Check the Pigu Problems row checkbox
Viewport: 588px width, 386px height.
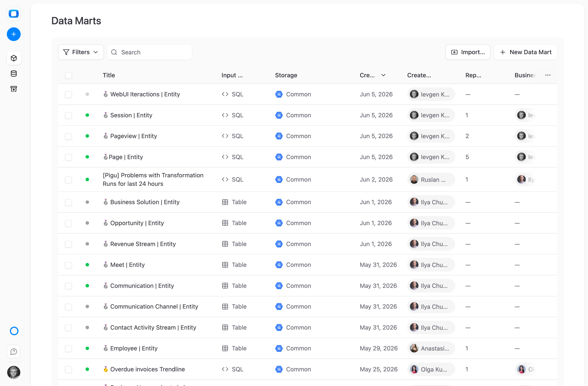pyautogui.click(x=68, y=180)
